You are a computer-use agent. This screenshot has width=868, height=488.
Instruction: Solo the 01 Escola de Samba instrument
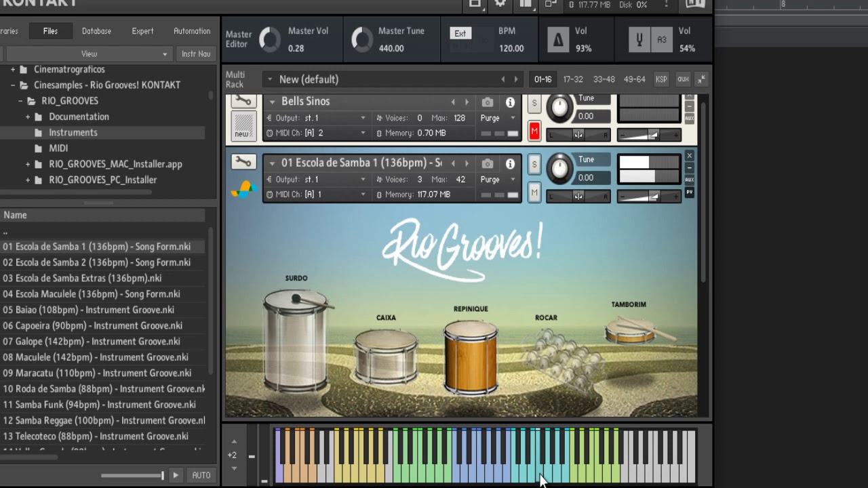534,165
